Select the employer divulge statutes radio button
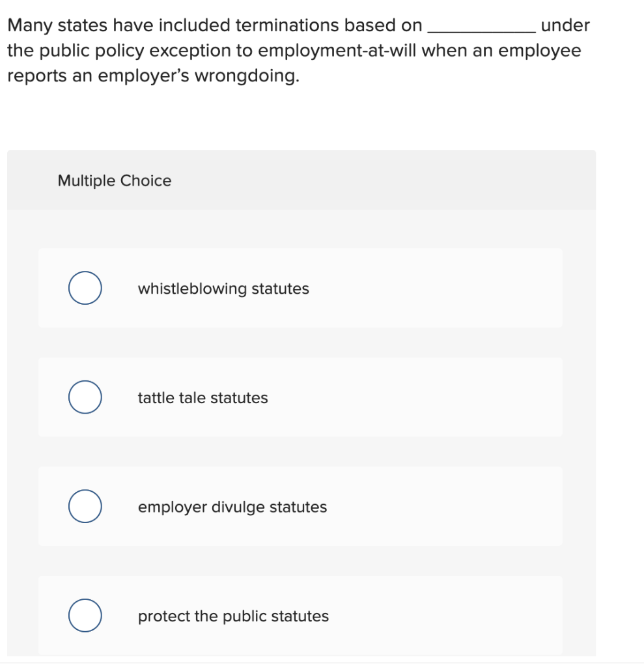This screenshot has height=667, width=644. coord(84,506)
